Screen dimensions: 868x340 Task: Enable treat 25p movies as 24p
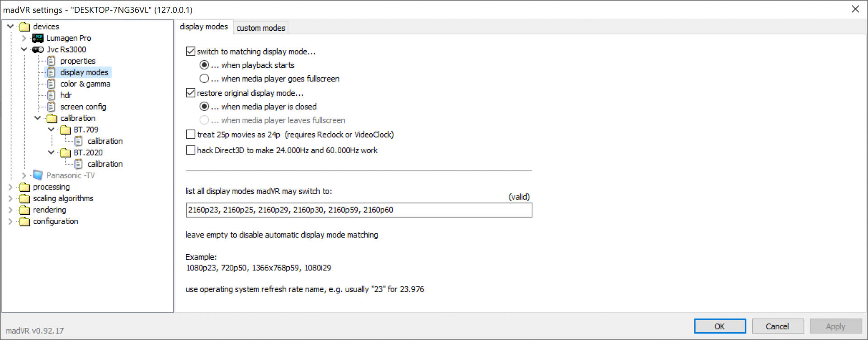click(190, 134)
